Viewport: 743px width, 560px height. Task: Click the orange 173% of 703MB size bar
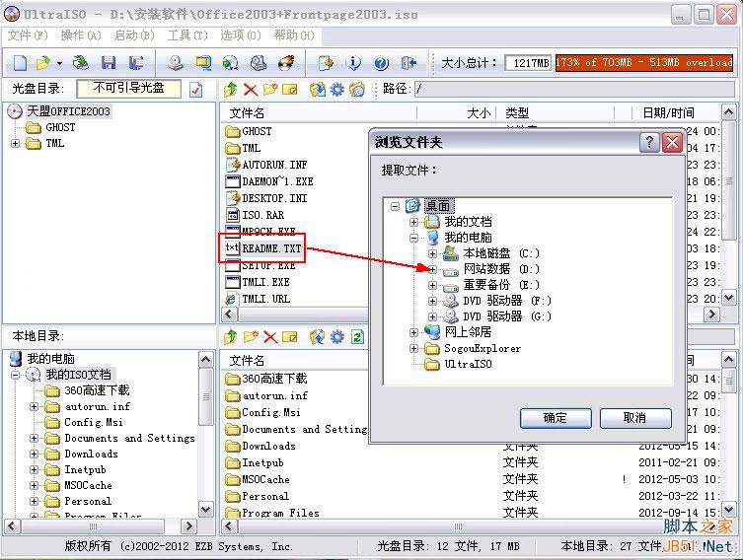point(644,62)
